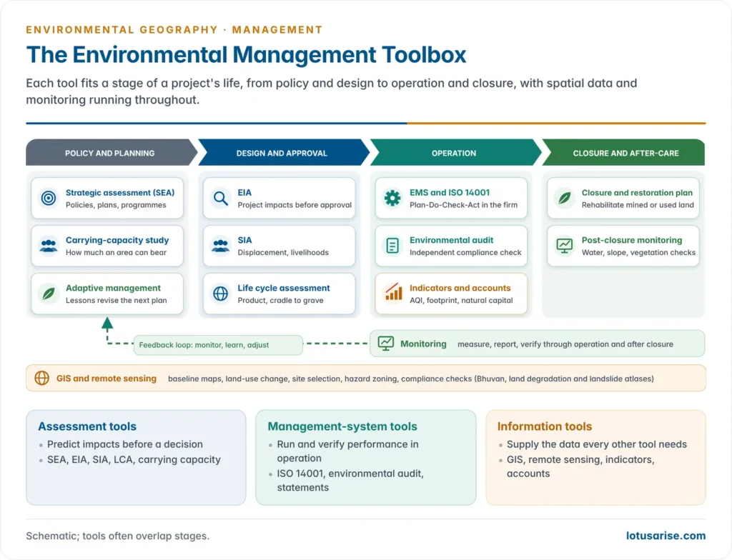Click the Management-system tools heading

point(342,426)
